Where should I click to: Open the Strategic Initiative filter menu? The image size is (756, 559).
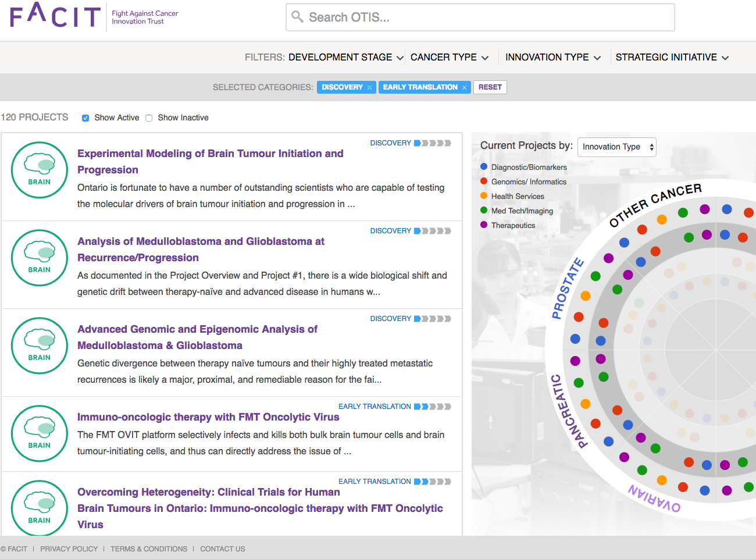(672, 58)
